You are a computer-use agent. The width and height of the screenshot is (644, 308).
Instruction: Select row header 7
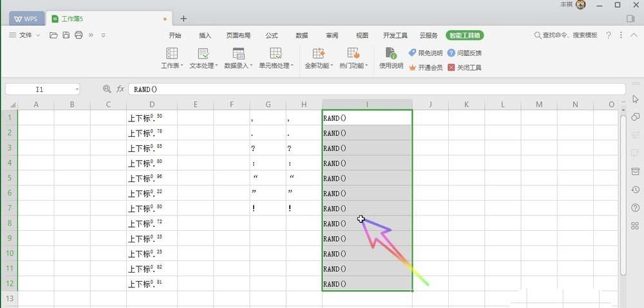pyautogui.click(x=10, y=208)
